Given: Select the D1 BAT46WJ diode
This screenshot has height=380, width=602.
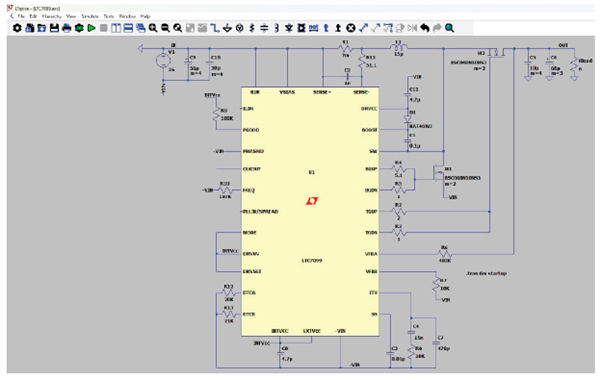Looking at the screenshot, I should [408, 119].
